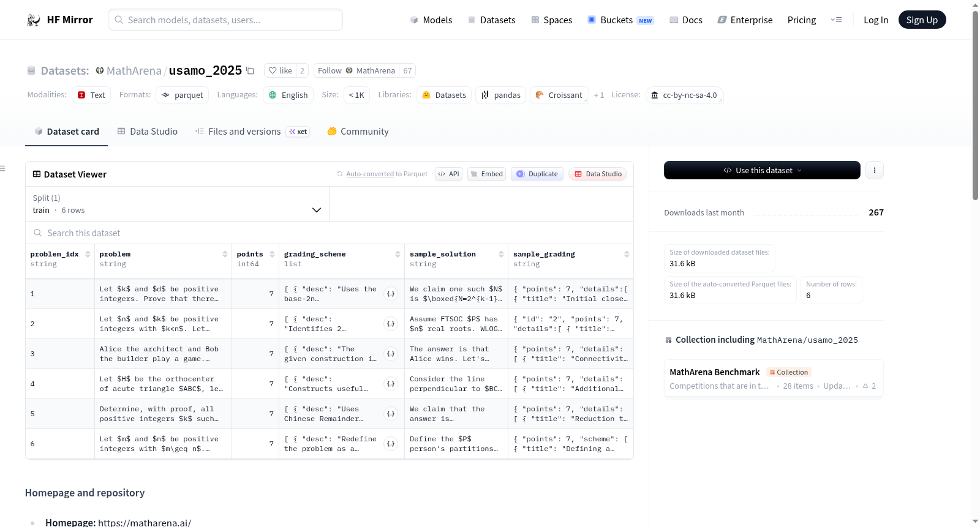The height and width of the screenshot is (527, 980).
Task: Select the Croissant library tag
Action: tap(559, 95)
